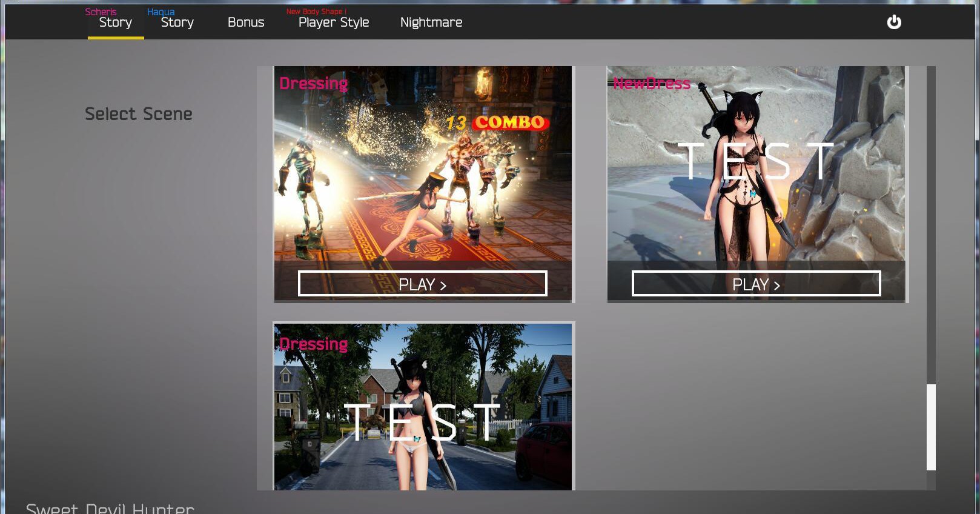Click the Sweet Devil Hunter title text
The width and height of the screenshot is (980, 514).
[110, 508]
